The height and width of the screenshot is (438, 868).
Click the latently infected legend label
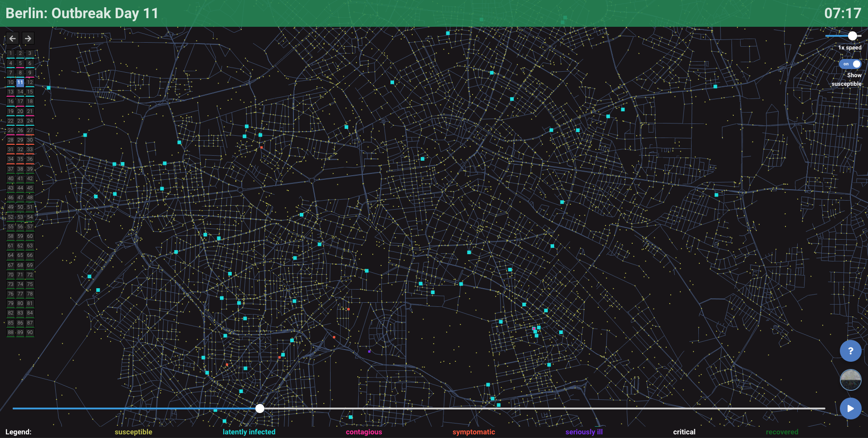(x=249, y=432)
